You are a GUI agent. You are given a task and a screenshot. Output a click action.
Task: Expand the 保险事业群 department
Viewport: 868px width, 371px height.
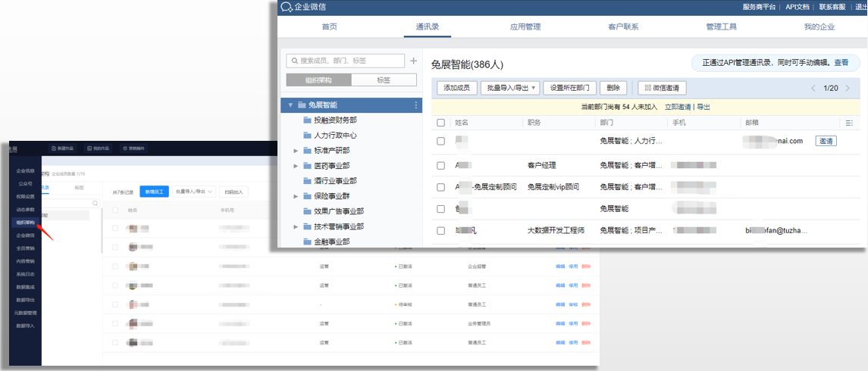click(296, 196)
